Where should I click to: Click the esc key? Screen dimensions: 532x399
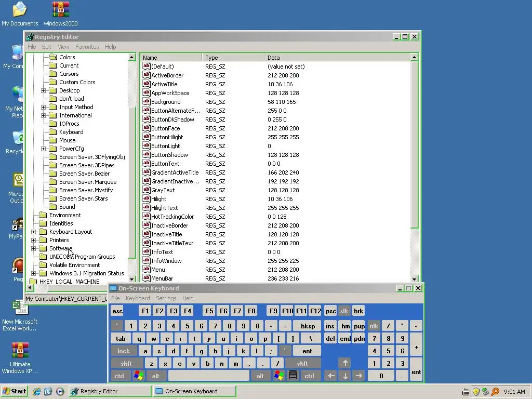click(x=117, y=311)
